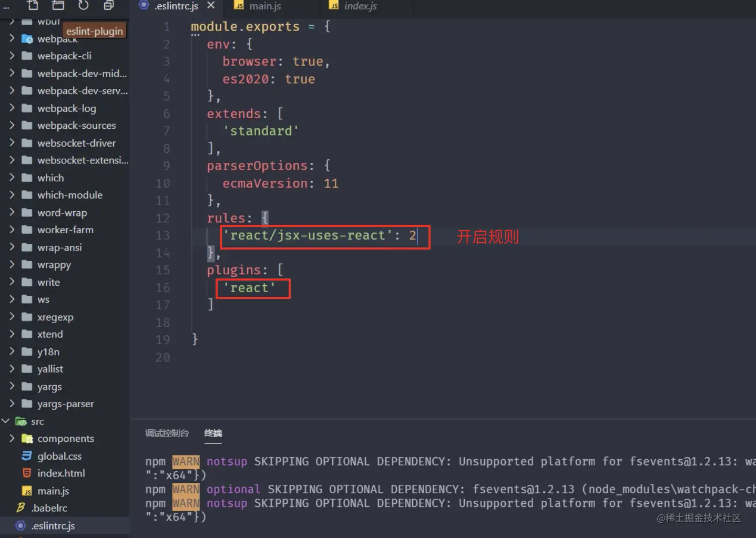
Task: Expand the webpack-cli folder chevron
Action: [x=12, y=56]
